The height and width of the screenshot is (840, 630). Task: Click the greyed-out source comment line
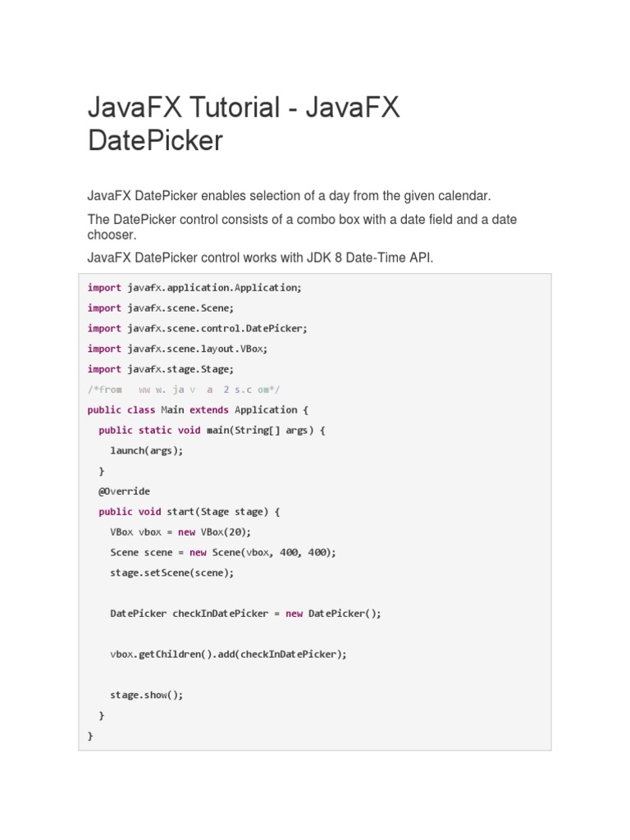pos(183,390)
